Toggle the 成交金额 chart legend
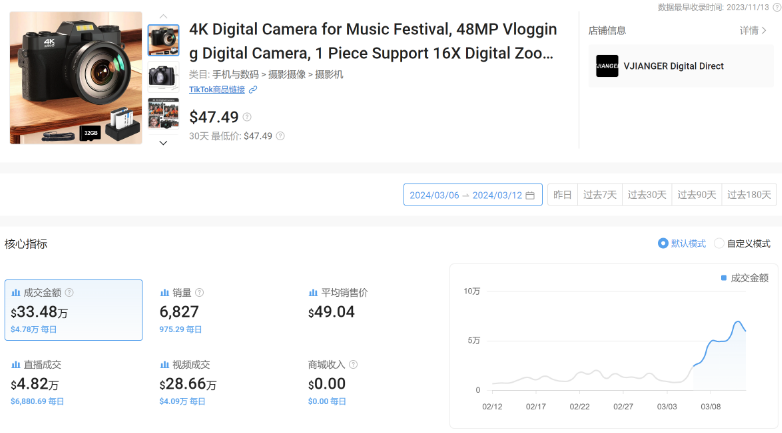Screen dimensions: 782x433 744,278
